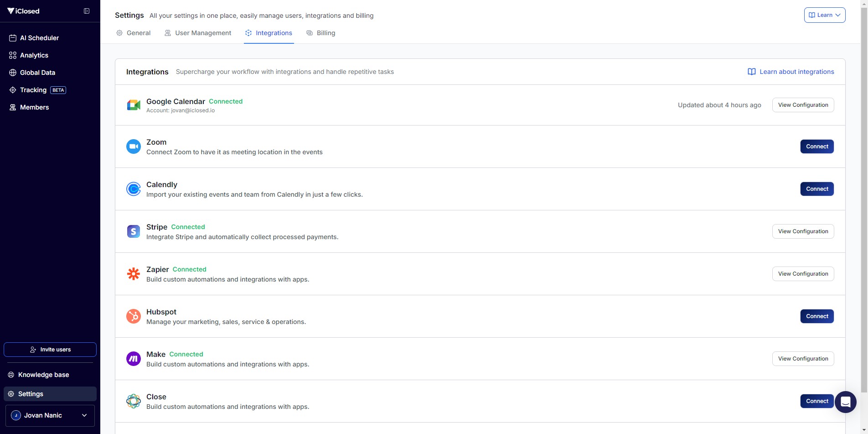Click the Zoom integration icon
The image size is (868, 434).
[134, 146]
